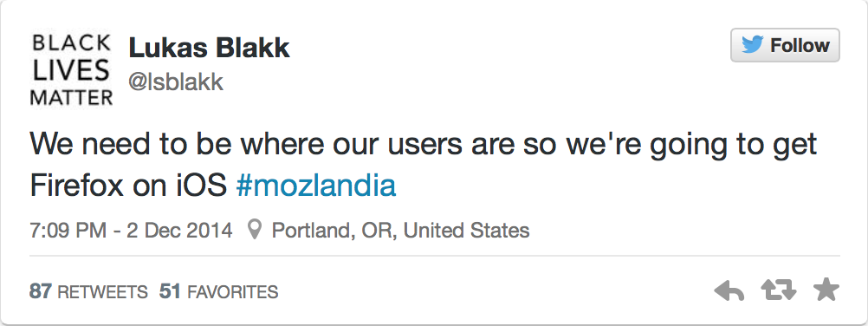Click the location pin icon beside Portland
The width and height of the screenshot is (868, 326).
(254, 230)
